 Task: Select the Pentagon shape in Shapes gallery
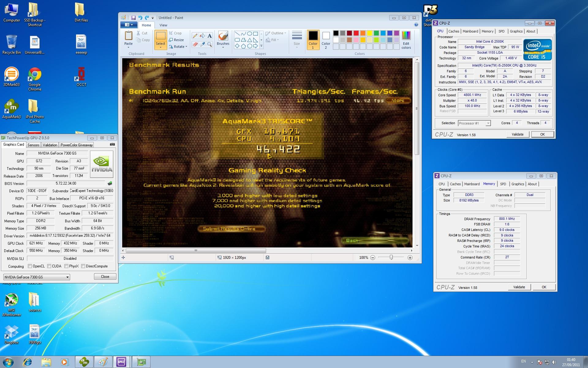coord(243,46)
